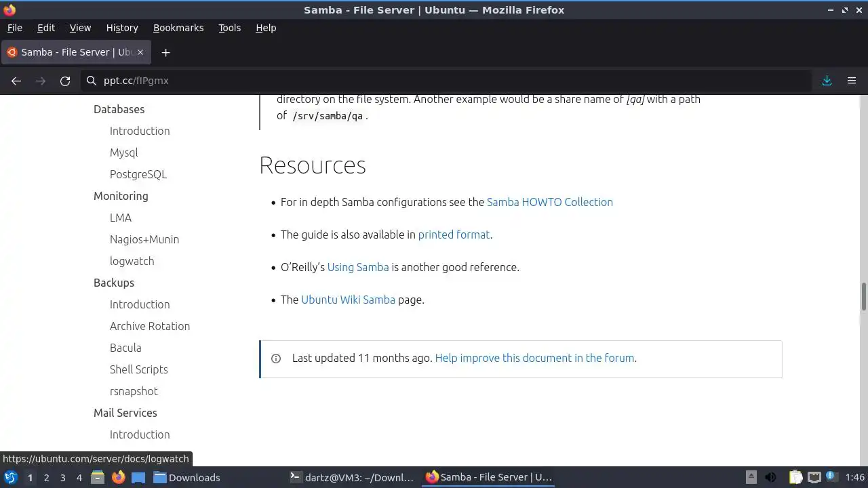Open the clipboard manager tray icon
Image resolution: width=868 pixels, height=488 pixels.
click(795, 477)
